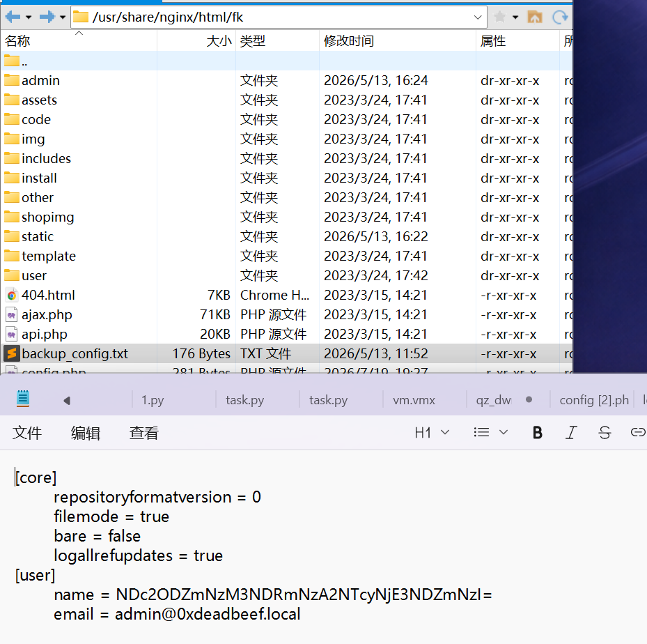Click the refresh directory icon
The width and height of the screenshot is (647, 644).
[561, 17]
